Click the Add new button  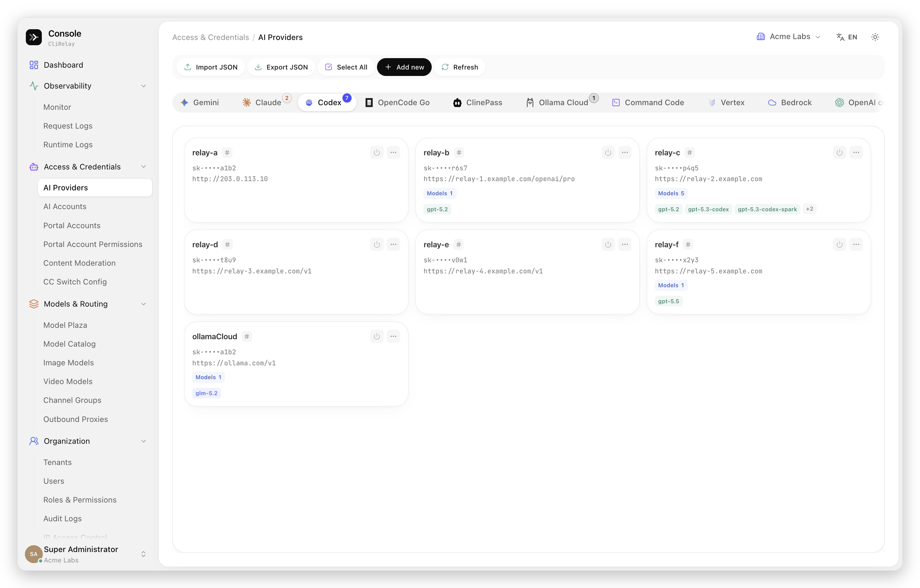coord(404,67)
